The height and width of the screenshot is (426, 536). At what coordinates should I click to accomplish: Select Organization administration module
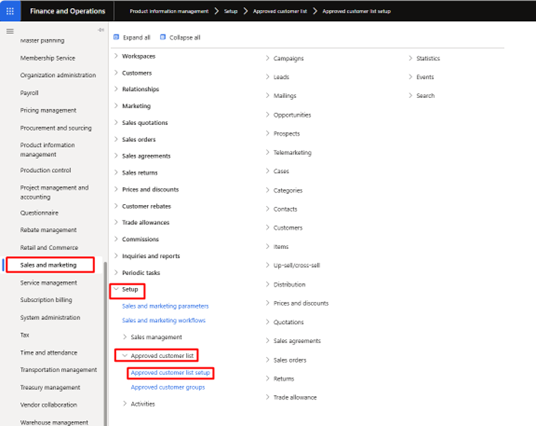point(58,75)
